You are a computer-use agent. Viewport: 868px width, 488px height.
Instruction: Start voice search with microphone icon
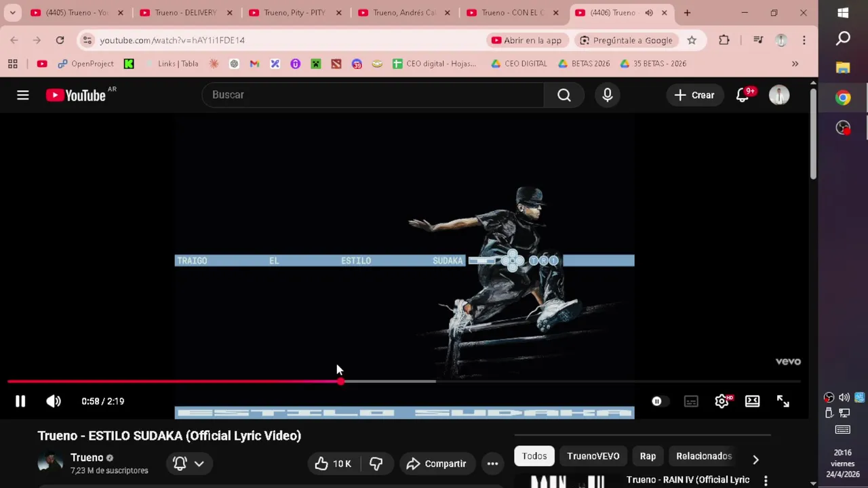[608, 95]
